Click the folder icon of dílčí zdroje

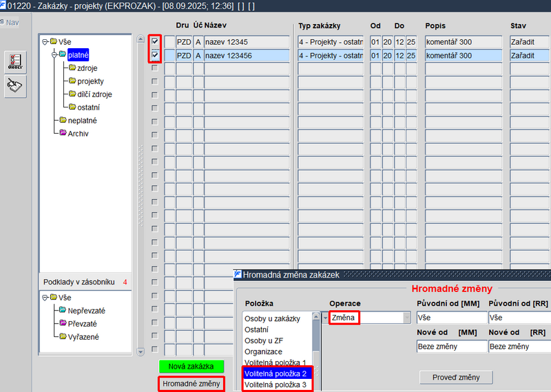(x=72, y=94)
